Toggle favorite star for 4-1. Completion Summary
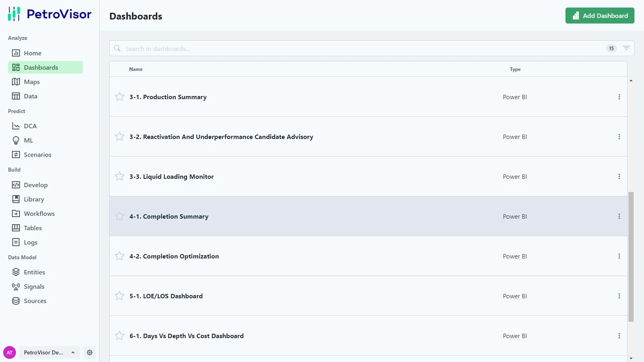Screen dimensions: 644x362 (x=120, y=216)
